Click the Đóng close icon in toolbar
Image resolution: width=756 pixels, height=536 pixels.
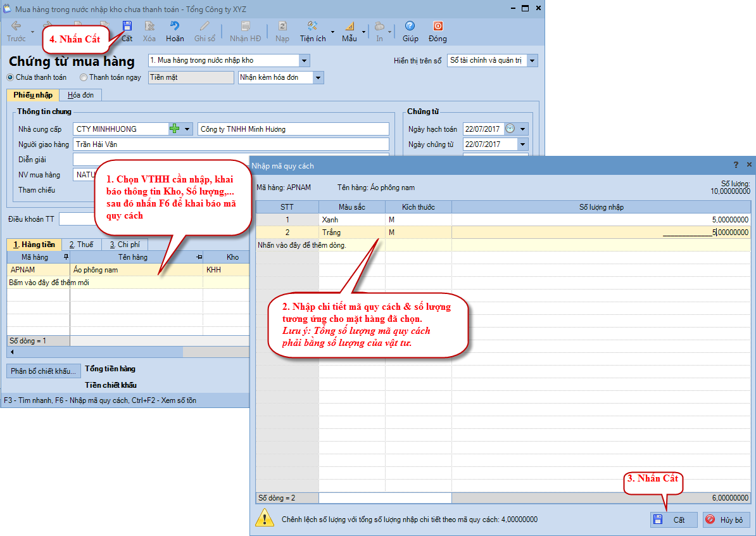click(x=437, y=27)
